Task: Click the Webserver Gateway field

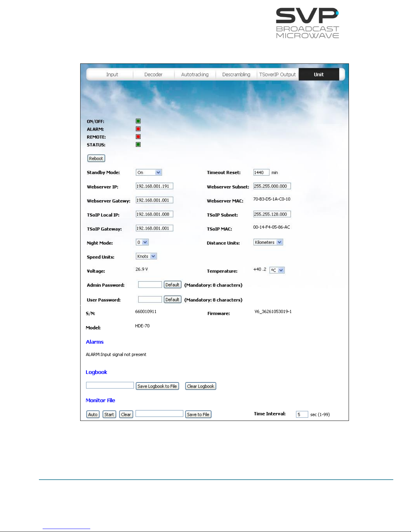Action: point(154,200)
